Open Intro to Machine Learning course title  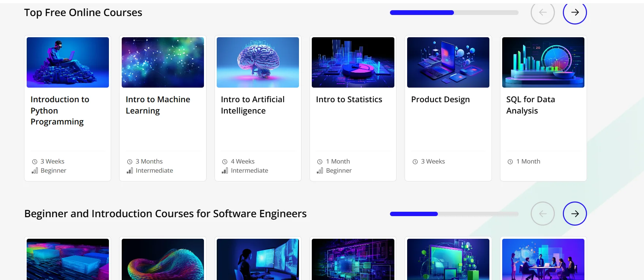coord(158,105)
